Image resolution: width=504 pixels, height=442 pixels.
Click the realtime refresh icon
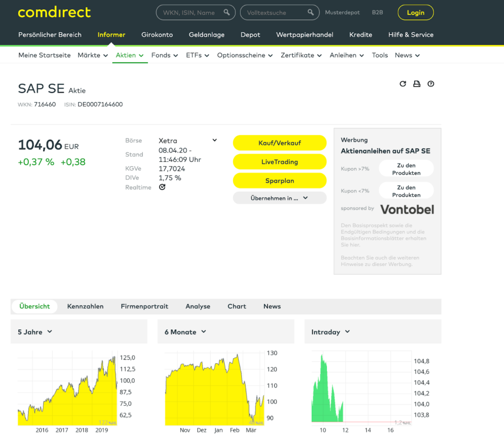pos(162,187)
